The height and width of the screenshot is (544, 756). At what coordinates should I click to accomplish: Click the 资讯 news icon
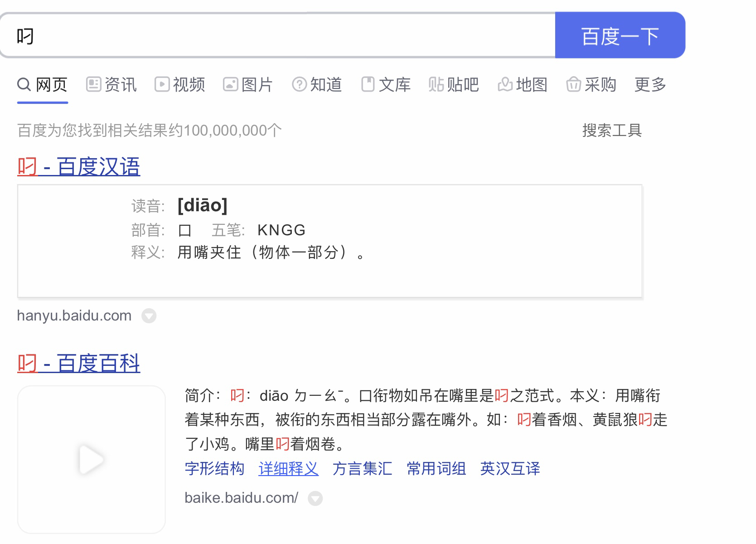coord(93,84)
